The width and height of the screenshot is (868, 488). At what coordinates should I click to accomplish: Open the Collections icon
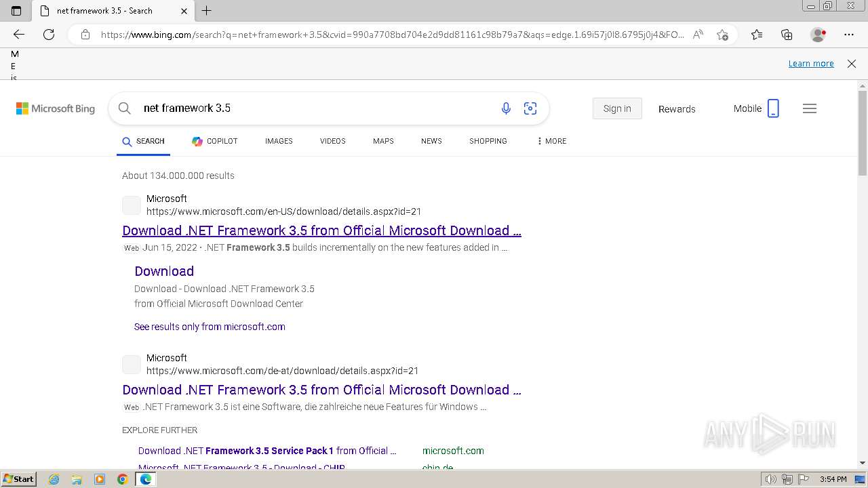787,35
